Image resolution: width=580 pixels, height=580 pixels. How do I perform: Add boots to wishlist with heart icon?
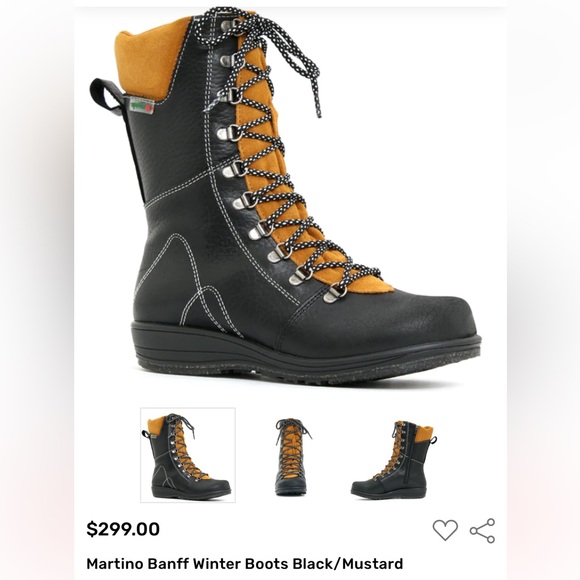pyautogui.click(x=445, y=530)
